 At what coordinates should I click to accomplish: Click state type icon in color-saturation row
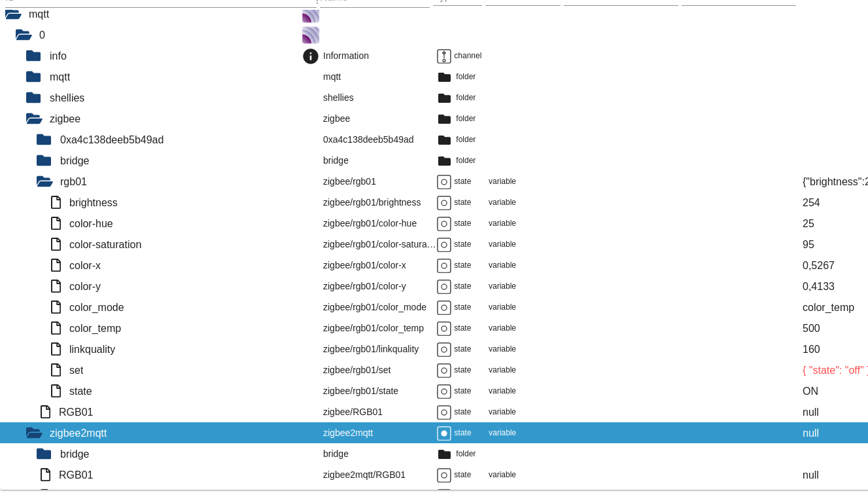coord(444,244)
